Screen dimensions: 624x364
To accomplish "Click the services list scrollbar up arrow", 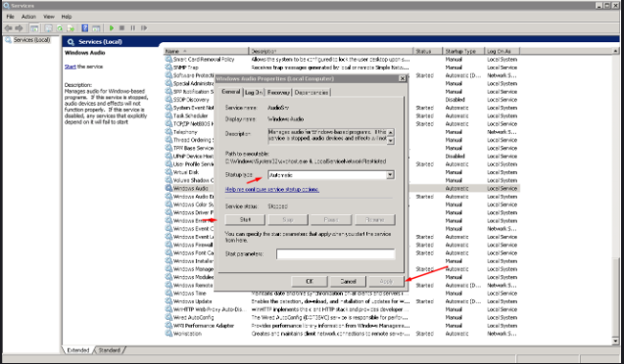I will click(615, 51).
